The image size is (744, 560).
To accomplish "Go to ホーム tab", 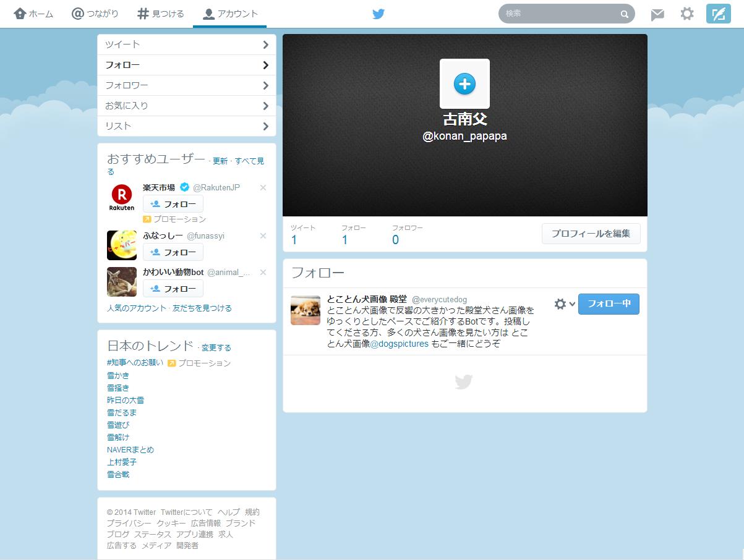I will click(x=33, y=14).
